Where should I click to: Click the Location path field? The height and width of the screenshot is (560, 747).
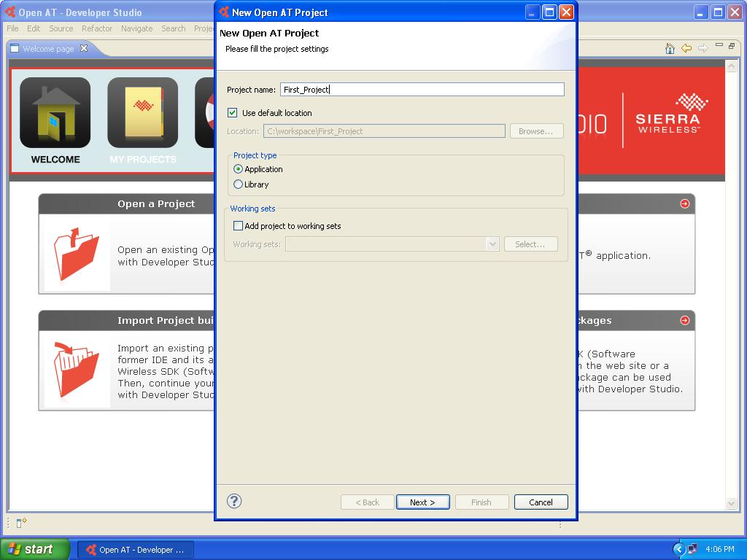[x=384, y=131]
